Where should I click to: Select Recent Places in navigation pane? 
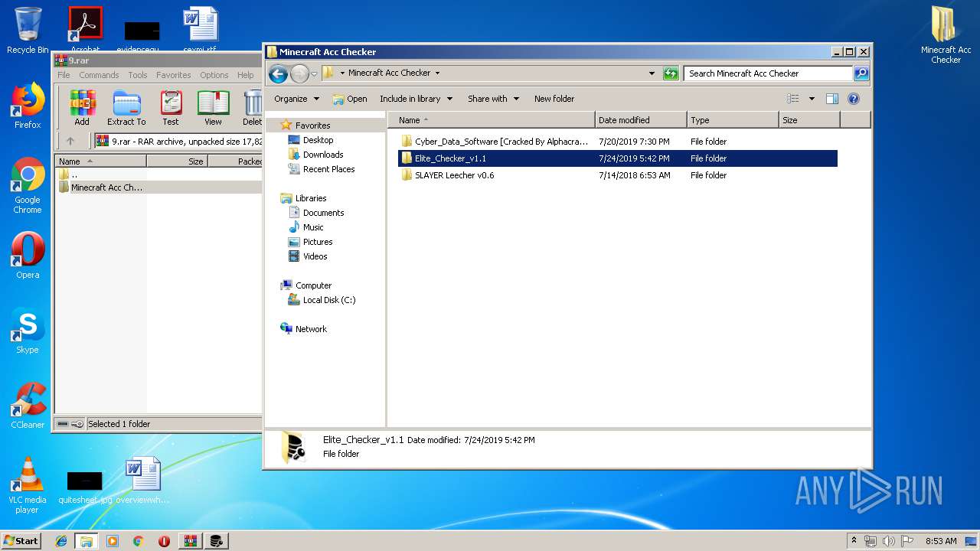pyautogui.click(x=322, y=169)
